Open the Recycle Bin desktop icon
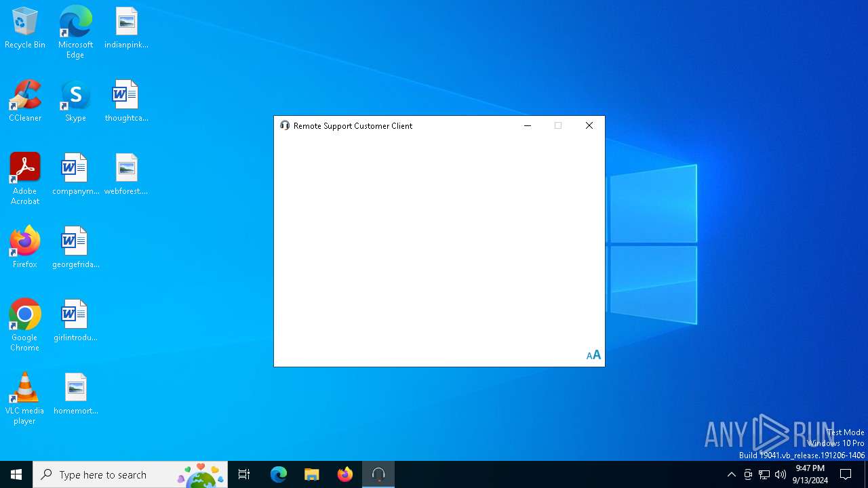This screenshot has width=868, height=488. pyautogui.click(x=25, y=28)
